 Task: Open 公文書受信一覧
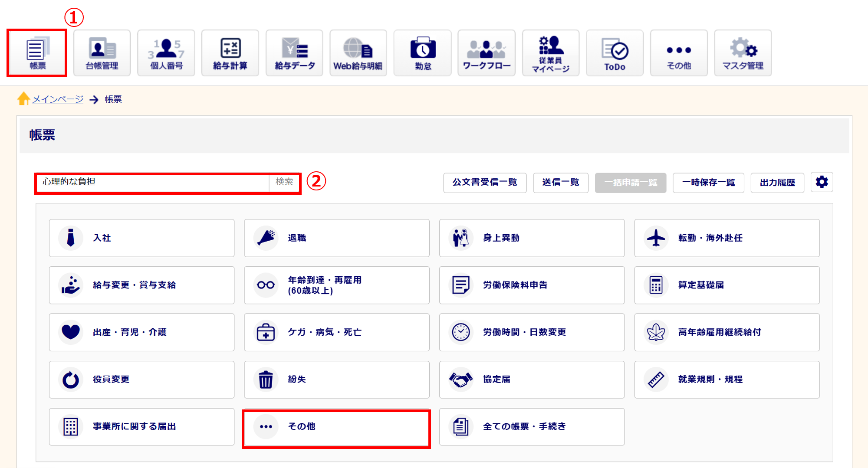tap(485, 183)
